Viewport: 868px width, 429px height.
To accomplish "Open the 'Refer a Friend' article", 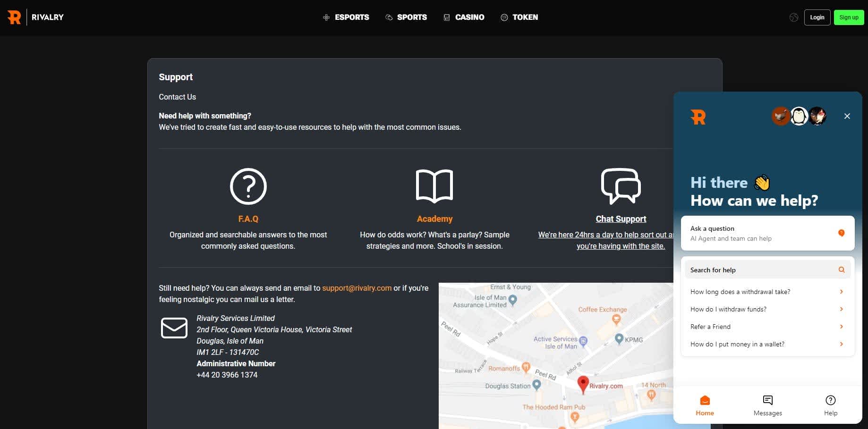I will 768,327.
